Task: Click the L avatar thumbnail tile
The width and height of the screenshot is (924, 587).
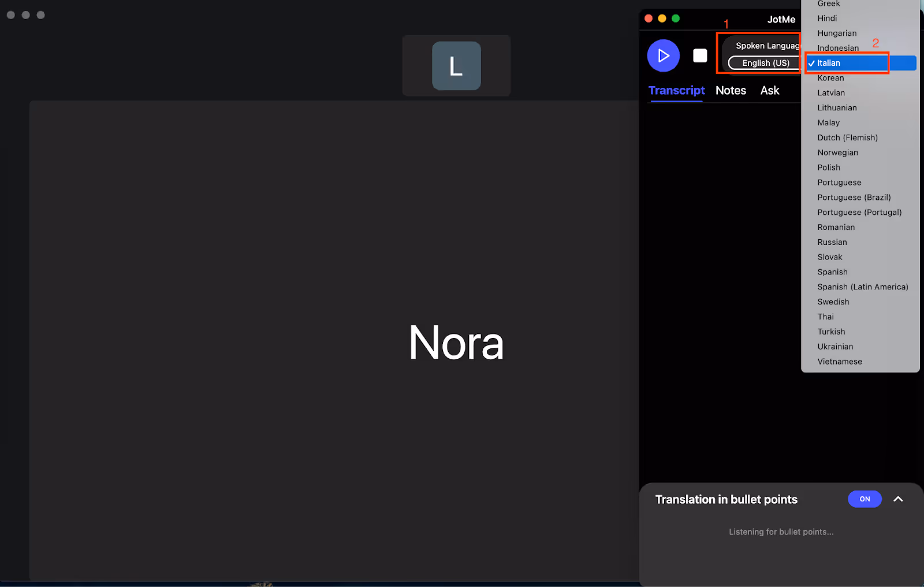Action: pos(456,66)
